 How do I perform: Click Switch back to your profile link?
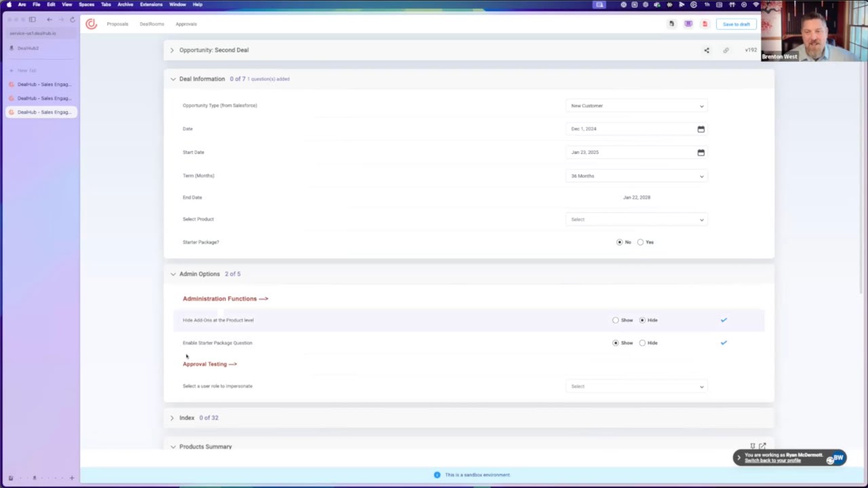(772, 461)
